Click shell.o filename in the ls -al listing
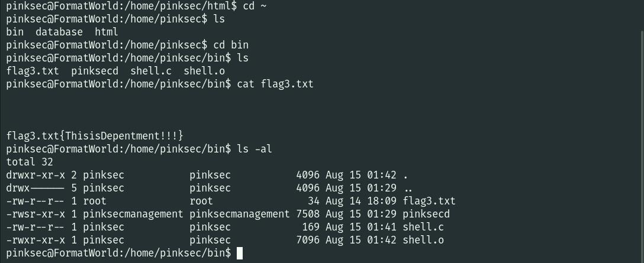This screenshot has width=644, height=263. 423,240
